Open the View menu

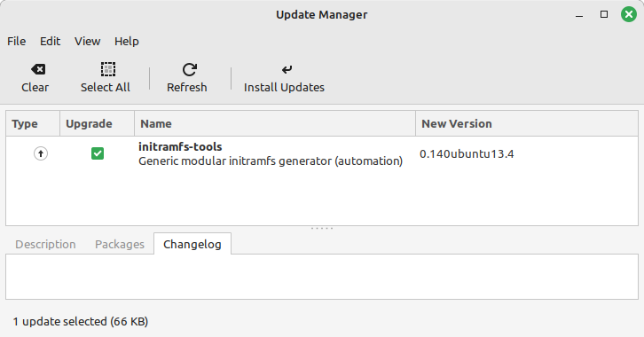(87, 41)
